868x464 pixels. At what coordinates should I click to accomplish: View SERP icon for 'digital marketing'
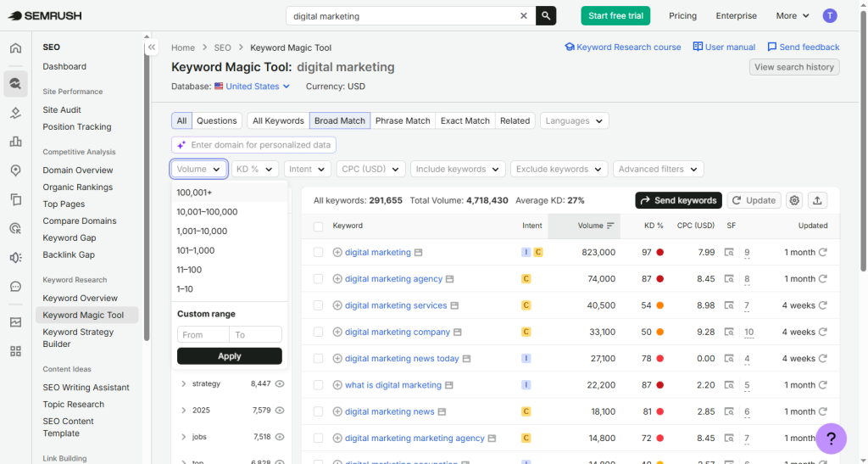pos(730,253)
